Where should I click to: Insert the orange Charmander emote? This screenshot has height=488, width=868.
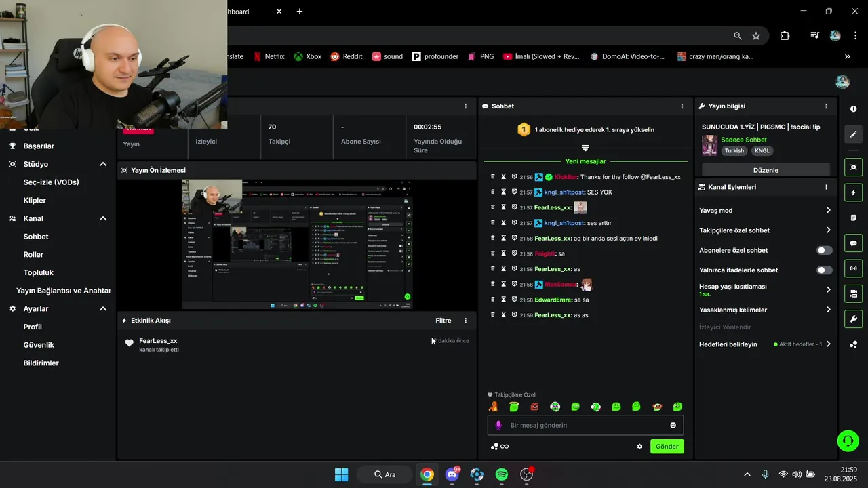click(x=494, y=407)
